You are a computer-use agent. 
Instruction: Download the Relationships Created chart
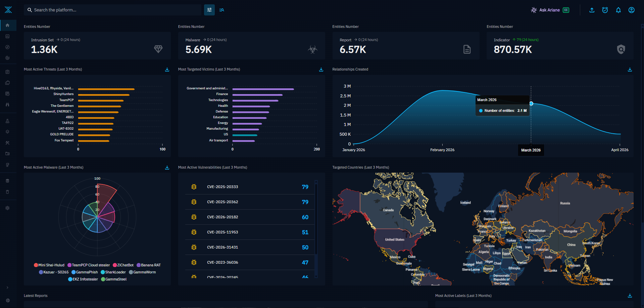[630, 70]
